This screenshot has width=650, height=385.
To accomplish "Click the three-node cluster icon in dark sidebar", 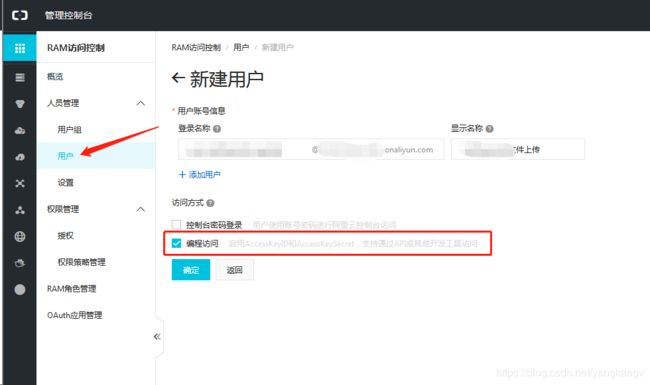I will point(19,210).
